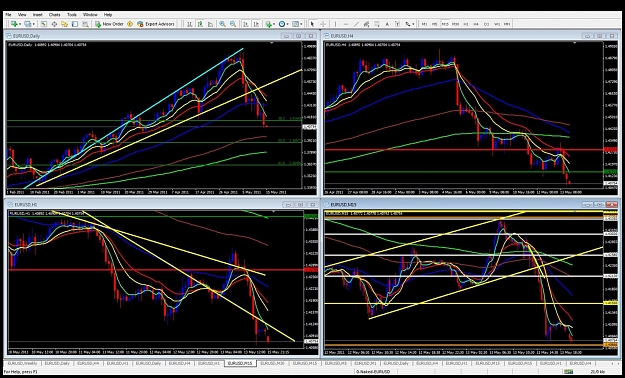Click the 0-Naked-EURUSD status bar entry
The width and height of the screenshot is (625, 378).
point(373,372)
